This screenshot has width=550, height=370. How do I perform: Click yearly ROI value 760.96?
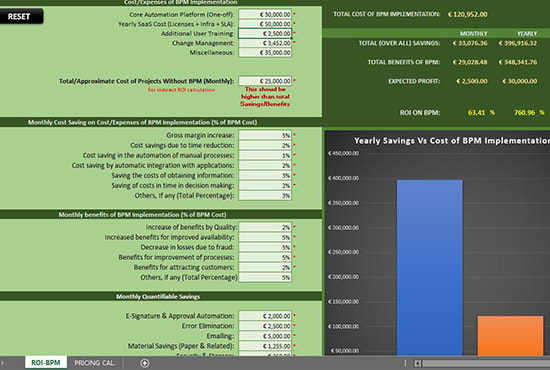point(524,113)
